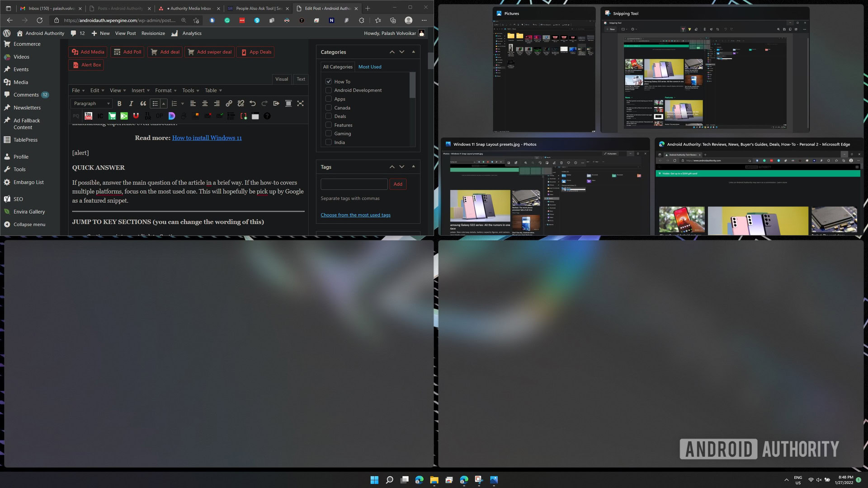The width and height of the screenshot is (868, 488).
Task: Center align text in the editor
Action: point(205,103)
